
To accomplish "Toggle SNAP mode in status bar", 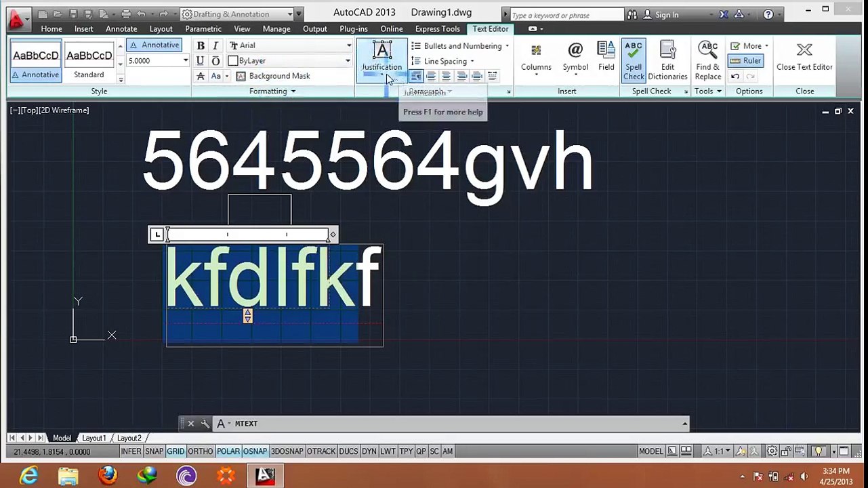I will point(154,451).
